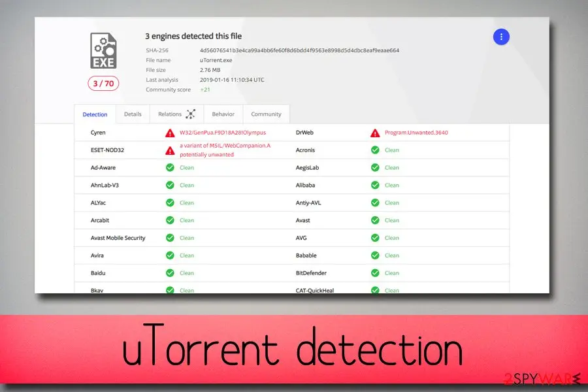Click Acronis green check icon
The height and width of the screenshot is (392, 588).
(x=375, y=150)
